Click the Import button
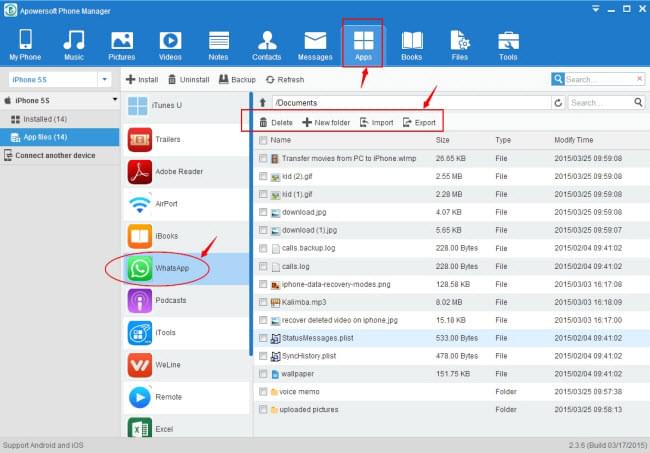 click(x=376, y=123)
